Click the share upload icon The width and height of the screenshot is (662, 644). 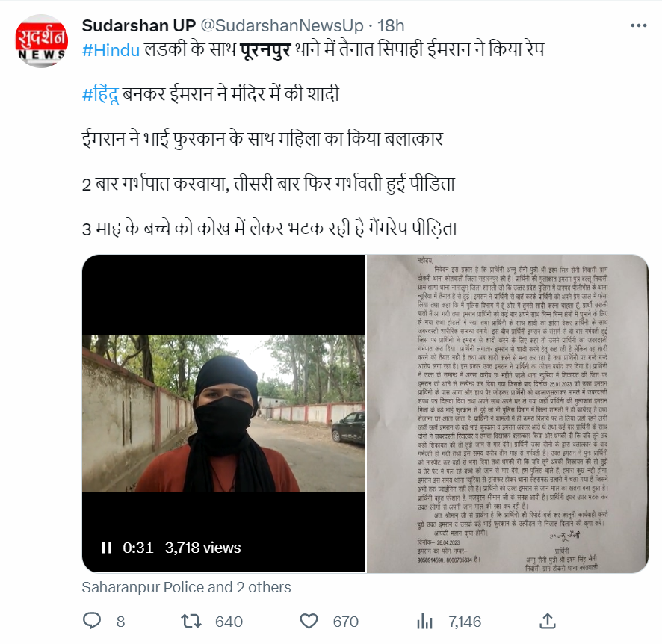[548, 621]
